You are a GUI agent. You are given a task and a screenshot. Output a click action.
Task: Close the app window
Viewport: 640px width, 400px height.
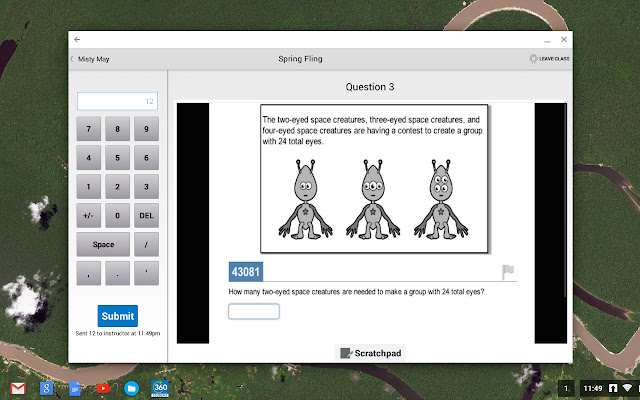coord(564,40)
